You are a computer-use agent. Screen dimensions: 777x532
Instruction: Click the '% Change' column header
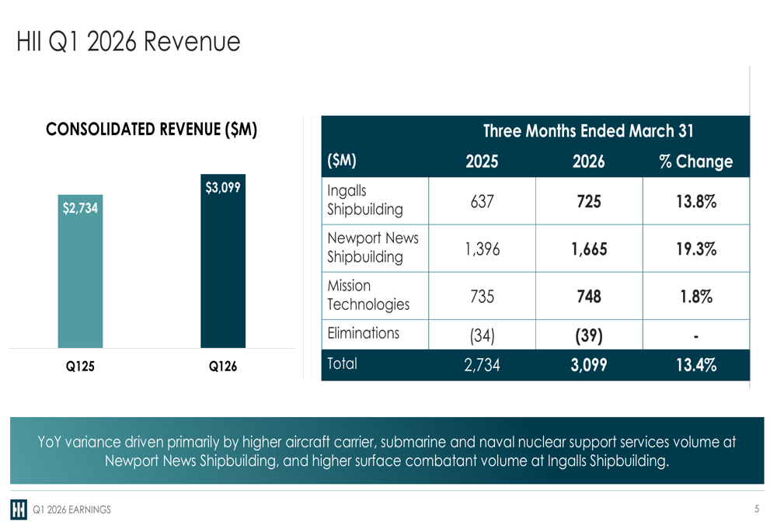696,162
